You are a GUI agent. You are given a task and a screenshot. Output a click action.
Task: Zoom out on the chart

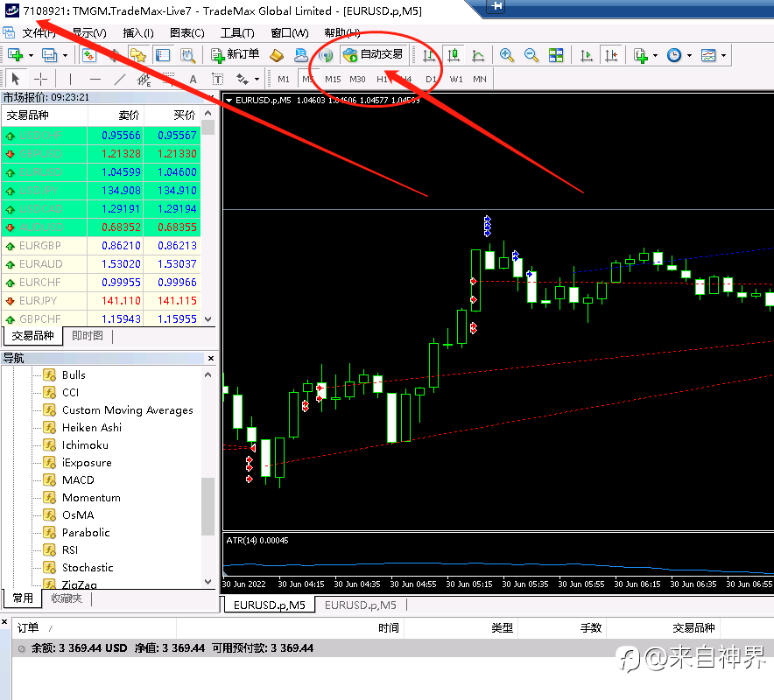pos(531,55)
